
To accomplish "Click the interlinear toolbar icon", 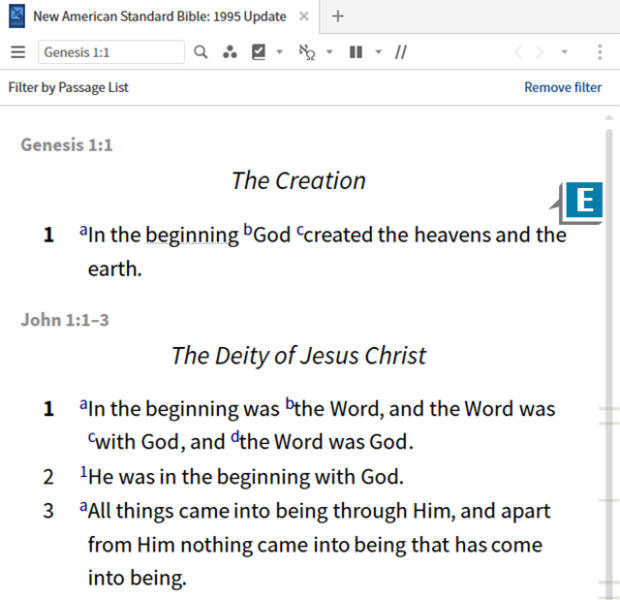I will point(307,52).
